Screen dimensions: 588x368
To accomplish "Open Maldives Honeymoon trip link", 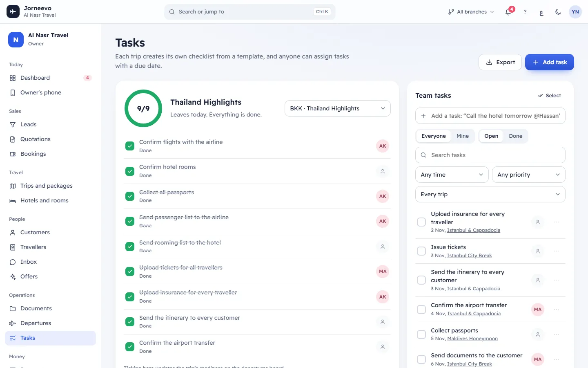I will pyautogui.click(x=472, y=339).
